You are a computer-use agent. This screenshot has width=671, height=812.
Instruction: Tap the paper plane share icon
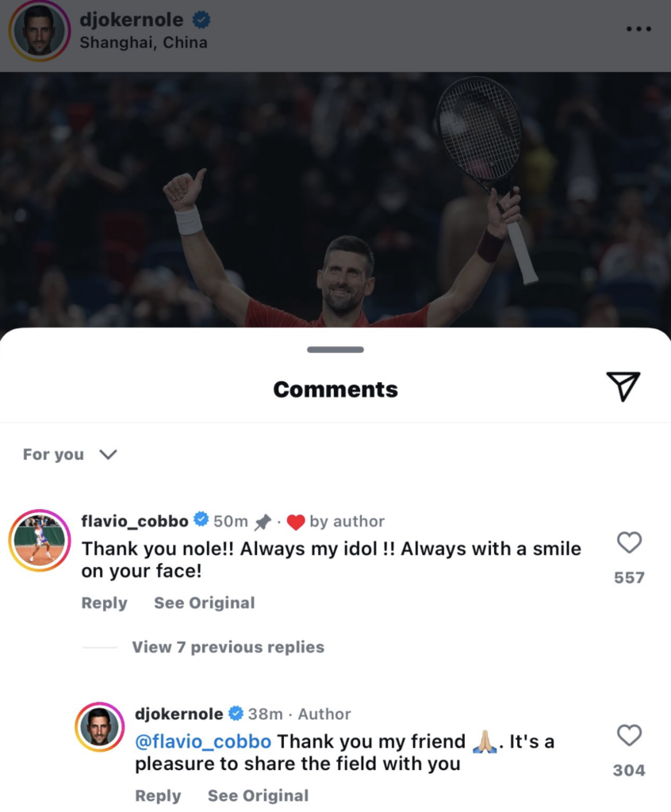pos(623,386)
